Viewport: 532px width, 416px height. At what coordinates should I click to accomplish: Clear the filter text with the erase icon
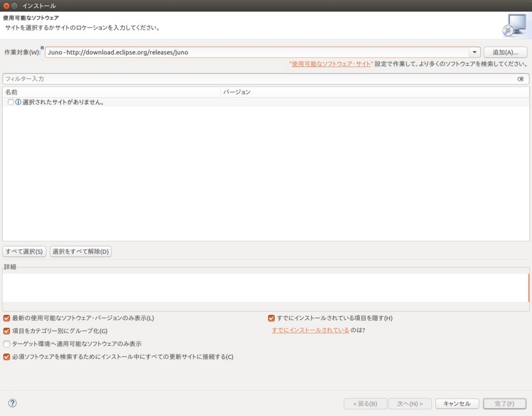pos(520,79)
